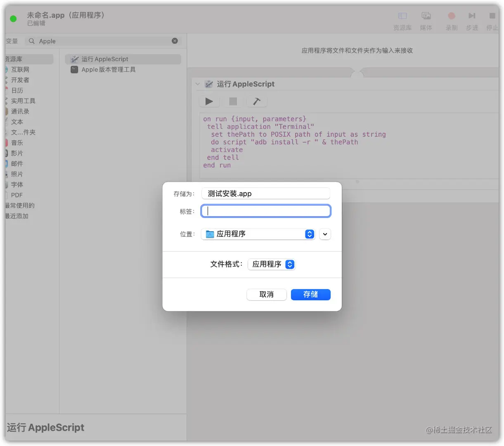Screen dimensions: 504x446
Task: Click the 标签 tags field
Action: pos(266,211)
